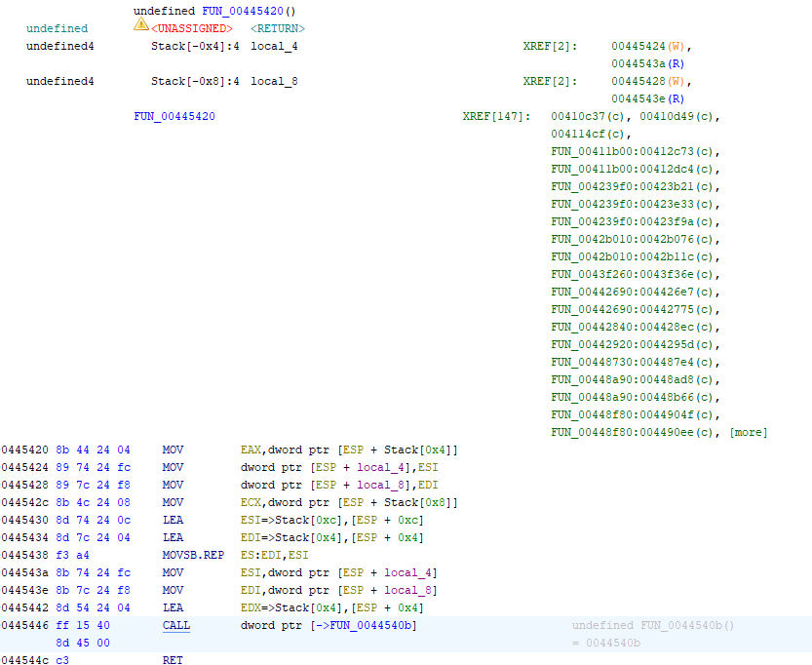Open reference FUN_004239f0:00423b21(c)
812x665 pixels.
click(x=633, y=187)
